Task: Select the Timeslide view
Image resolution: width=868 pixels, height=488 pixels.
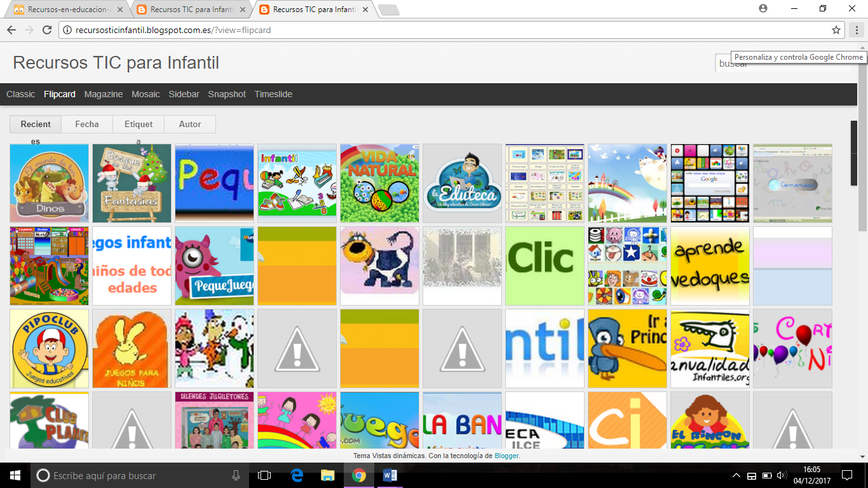Action: coord(273,94)
